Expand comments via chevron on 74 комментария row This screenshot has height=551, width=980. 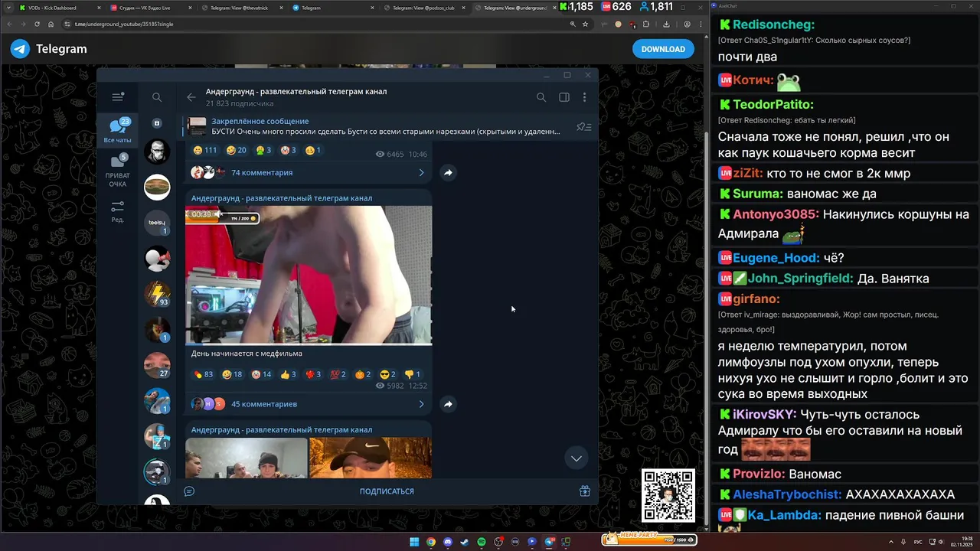click(x=421, y=173)
